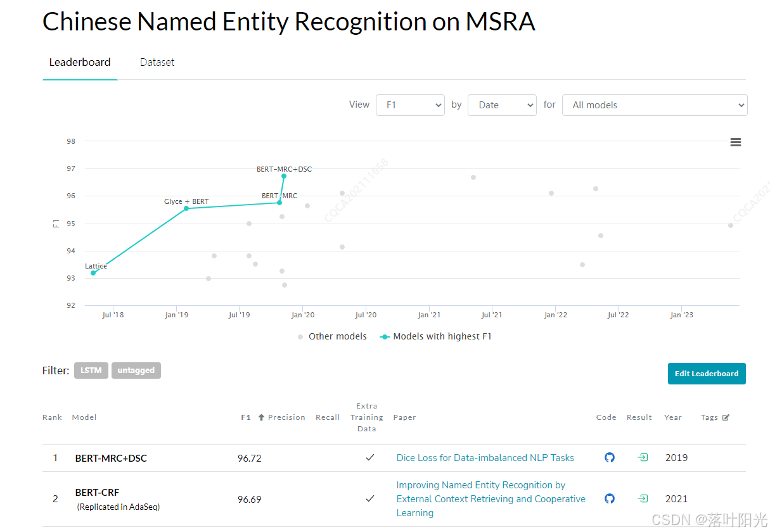The height and width of the screenshot is (532, 770).
Task: Click the Edit Leaderboard button
Action: 707,374
